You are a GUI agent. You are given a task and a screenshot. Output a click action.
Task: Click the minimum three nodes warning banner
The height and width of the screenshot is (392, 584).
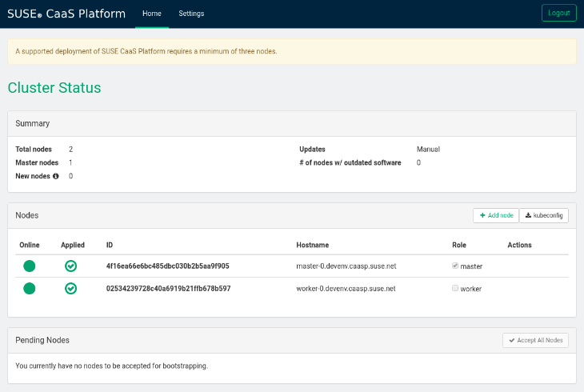pyautogui.click(x=291, y=51)
